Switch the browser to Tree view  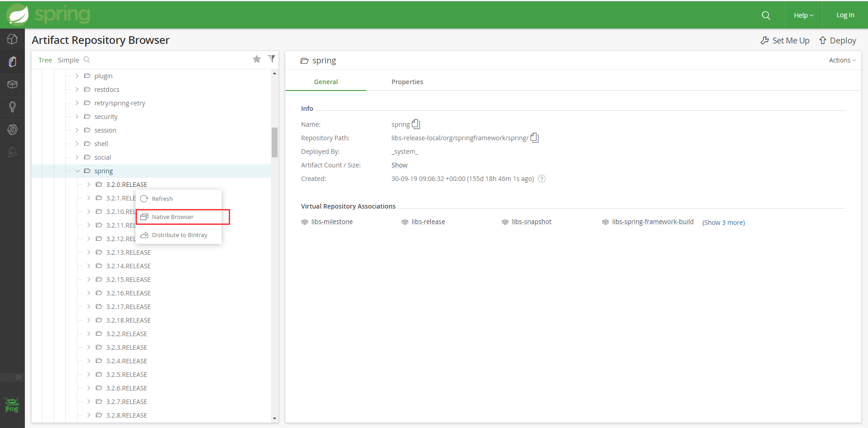[45, 60]
